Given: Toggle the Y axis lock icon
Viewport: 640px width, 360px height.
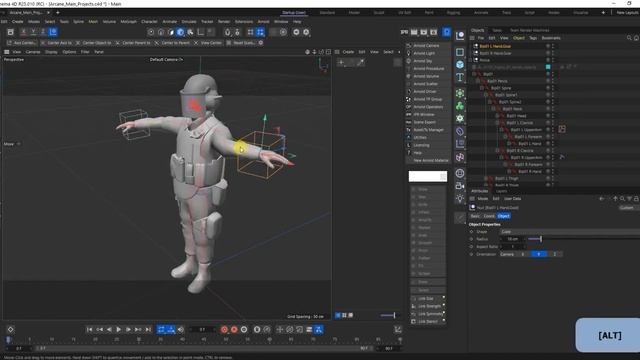Looking at the screenshot, I should [33, 32].
